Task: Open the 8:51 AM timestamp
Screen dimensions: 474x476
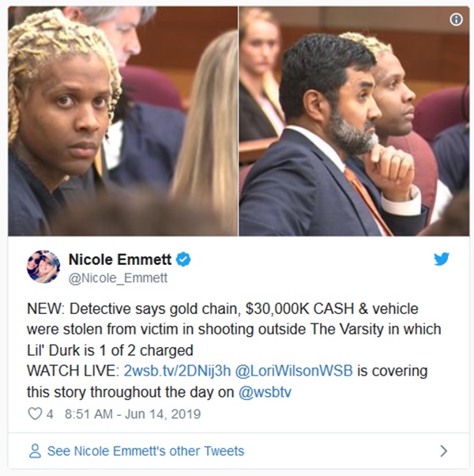Action: click(x=88, y=414)
